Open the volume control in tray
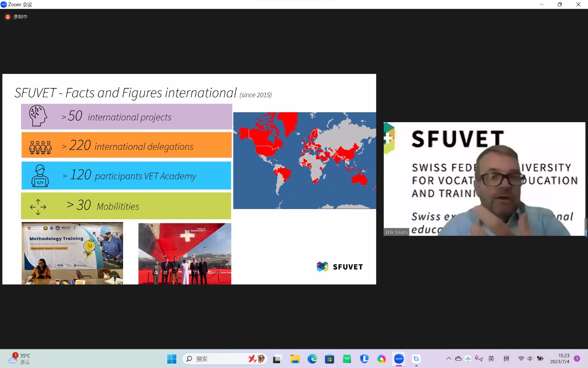This screenshot has width=588, height=368. coord(530,358)
